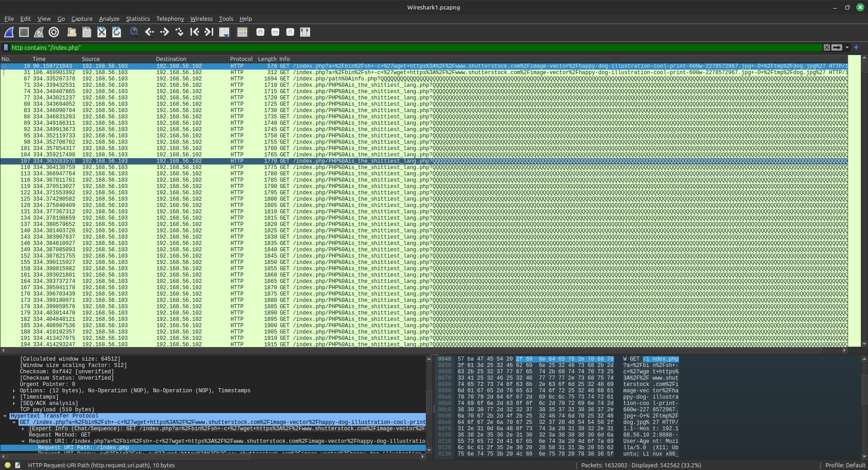Save this capture file
The width and height of the screenshot is (868, 470).
point(87,32)
